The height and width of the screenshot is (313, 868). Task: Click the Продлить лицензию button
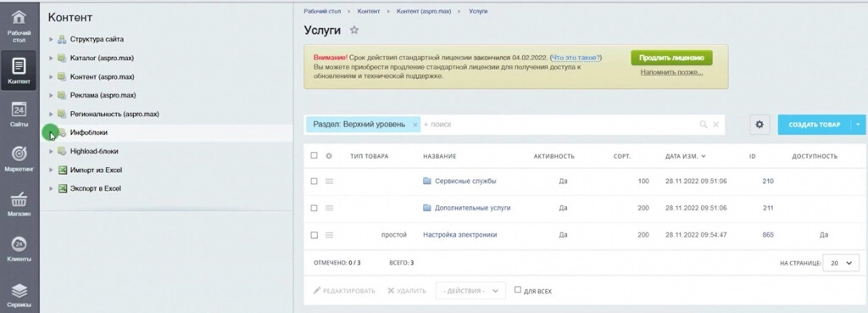click(671, 58)
